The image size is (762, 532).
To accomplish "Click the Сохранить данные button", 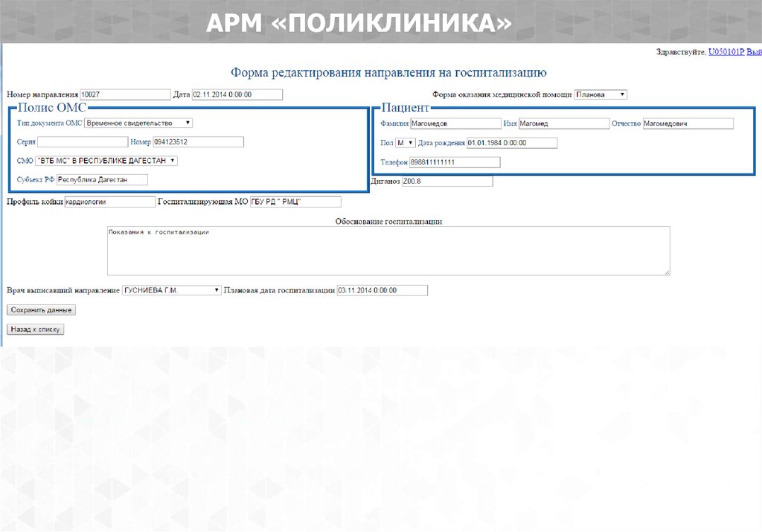I will (41, 310).
